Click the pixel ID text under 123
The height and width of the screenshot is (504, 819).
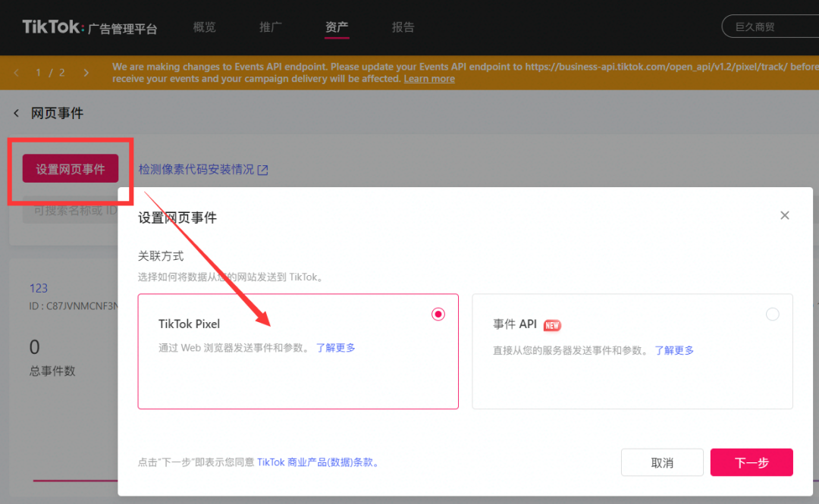click(x=74, y=306)
